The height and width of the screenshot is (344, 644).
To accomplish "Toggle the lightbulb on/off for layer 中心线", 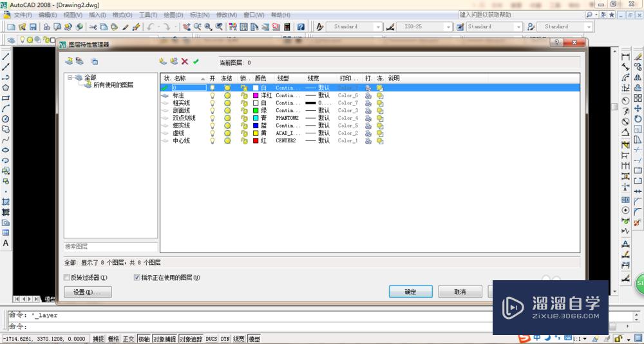I will pos(213,140).
